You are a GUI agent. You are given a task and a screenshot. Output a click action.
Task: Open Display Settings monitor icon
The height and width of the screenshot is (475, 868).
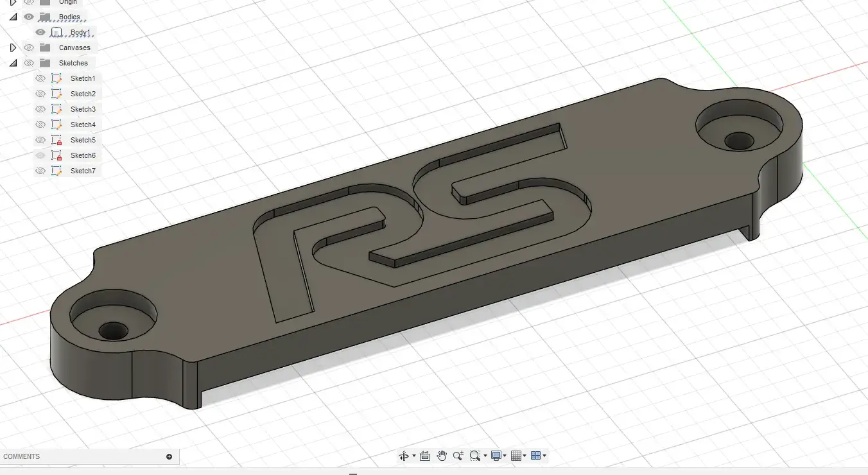(496, 456)
